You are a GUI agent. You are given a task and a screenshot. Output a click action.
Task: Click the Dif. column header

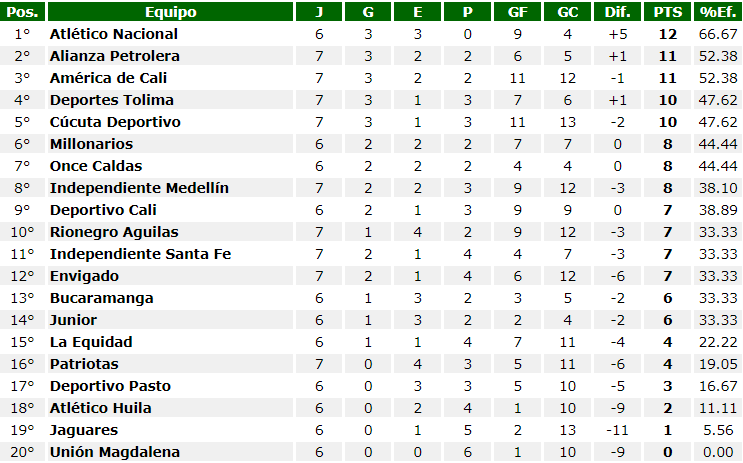(x=617, y=12)
